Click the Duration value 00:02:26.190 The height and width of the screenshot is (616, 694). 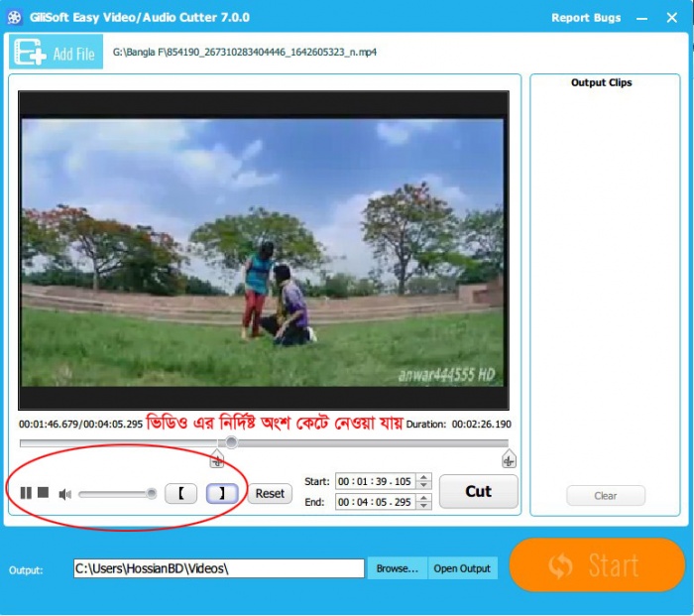(x=481, y=425)
